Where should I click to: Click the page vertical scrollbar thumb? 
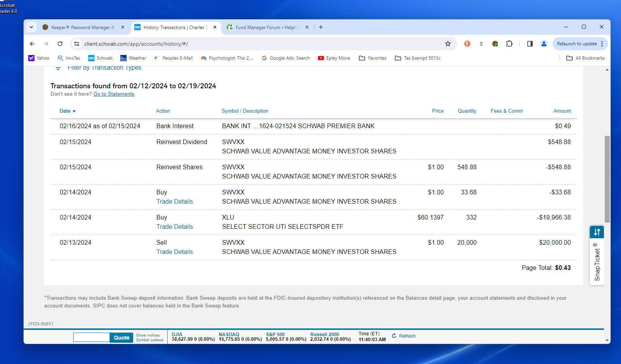(607, 179)
